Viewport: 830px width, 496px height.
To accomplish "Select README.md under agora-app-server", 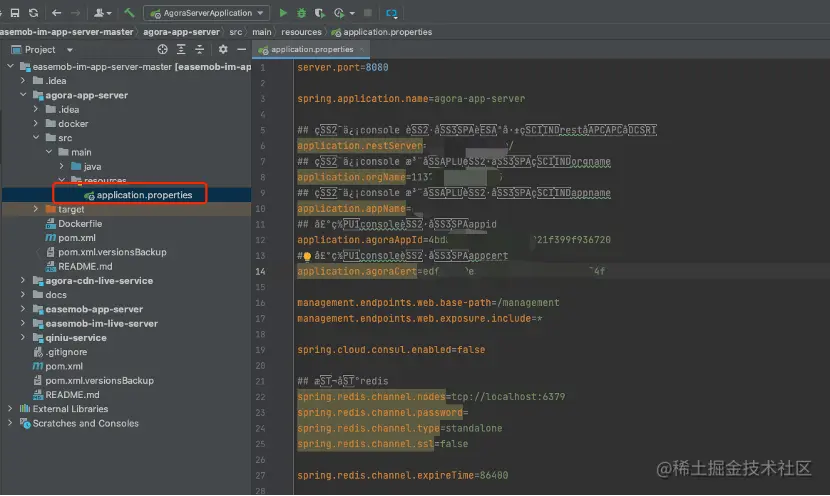I will tap(79, 266).
